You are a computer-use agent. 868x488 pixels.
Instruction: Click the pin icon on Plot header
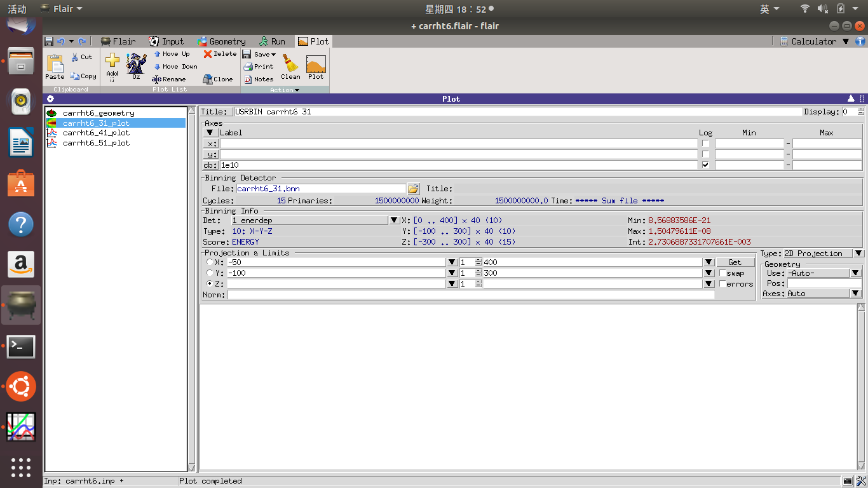(x=50, y=98)
